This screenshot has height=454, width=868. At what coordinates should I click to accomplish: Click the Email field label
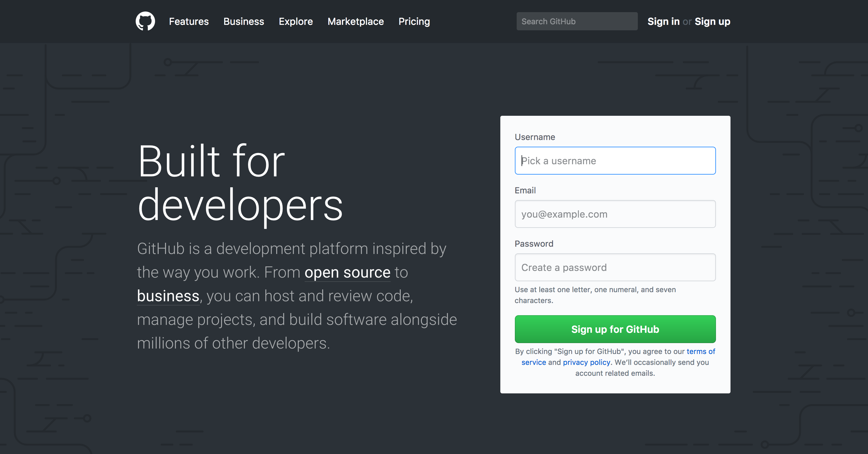click(525, 190)
